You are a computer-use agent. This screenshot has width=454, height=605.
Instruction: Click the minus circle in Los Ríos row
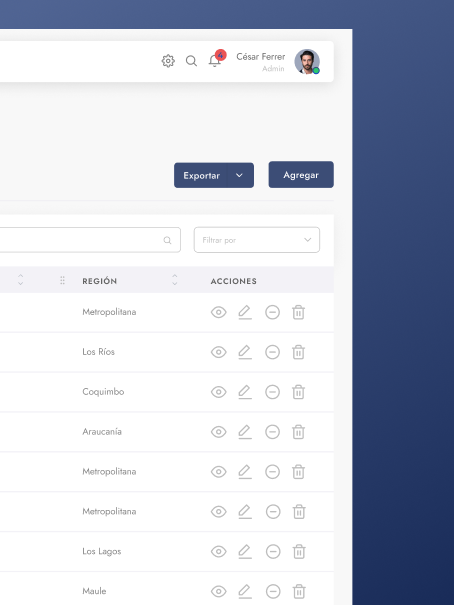point(272,352)
